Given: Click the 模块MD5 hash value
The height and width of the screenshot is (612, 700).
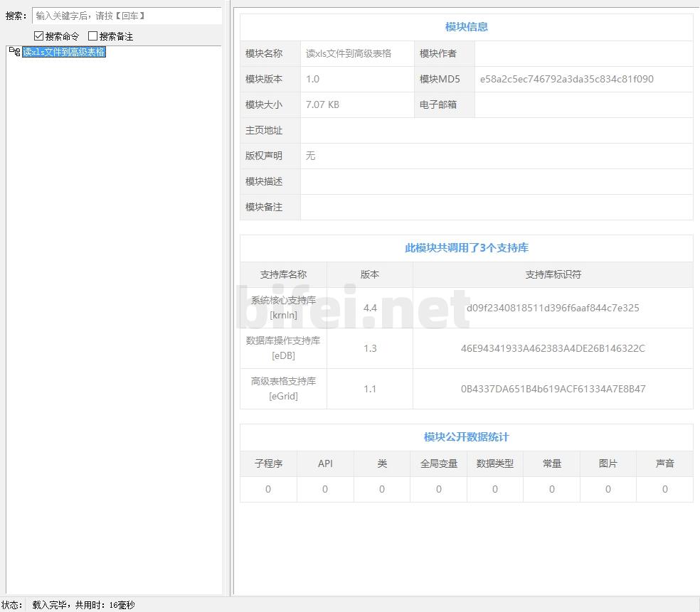Looking at the screenshot, I should coord(566,79).
